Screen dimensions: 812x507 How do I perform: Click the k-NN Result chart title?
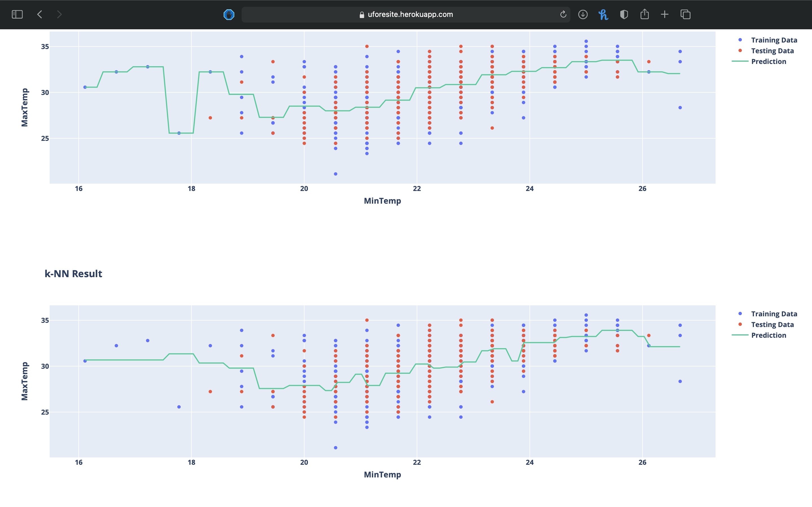(x=73, y=273)
